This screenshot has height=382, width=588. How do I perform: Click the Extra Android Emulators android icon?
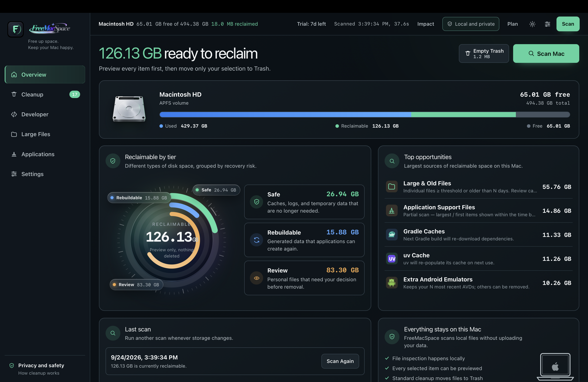tap(392, 282)
